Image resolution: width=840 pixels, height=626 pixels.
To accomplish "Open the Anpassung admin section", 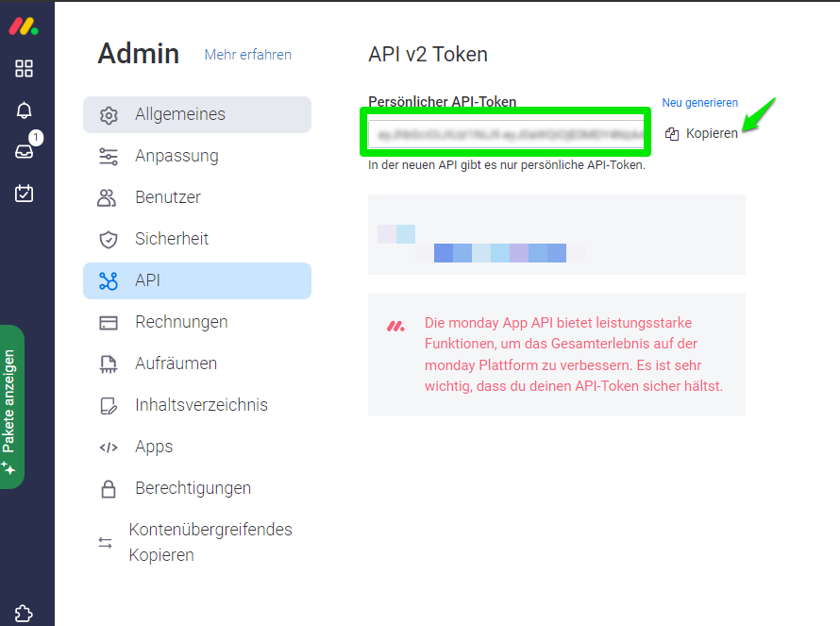I will (197, 156).
